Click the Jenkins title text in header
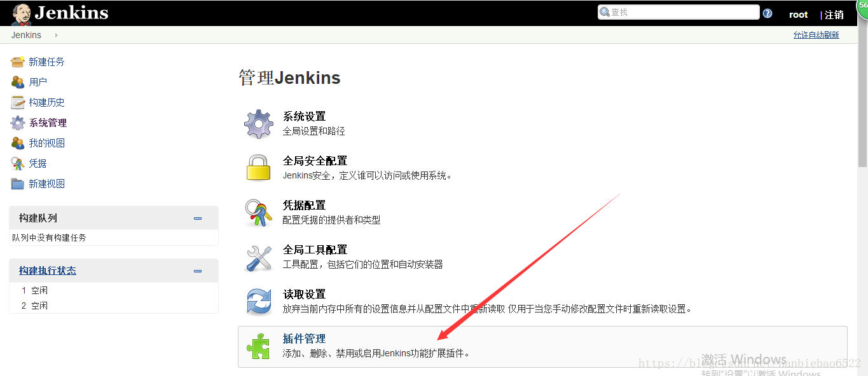The image size is (868, 376). (71, 13)
